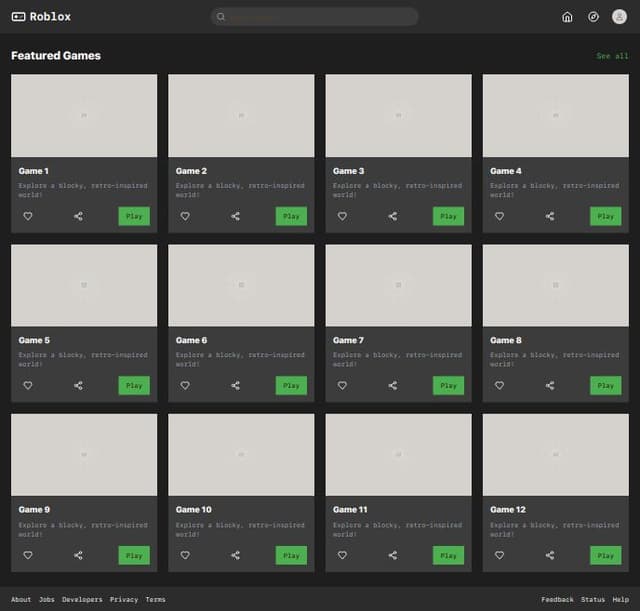Share Game 8

[x=550, y=386]
